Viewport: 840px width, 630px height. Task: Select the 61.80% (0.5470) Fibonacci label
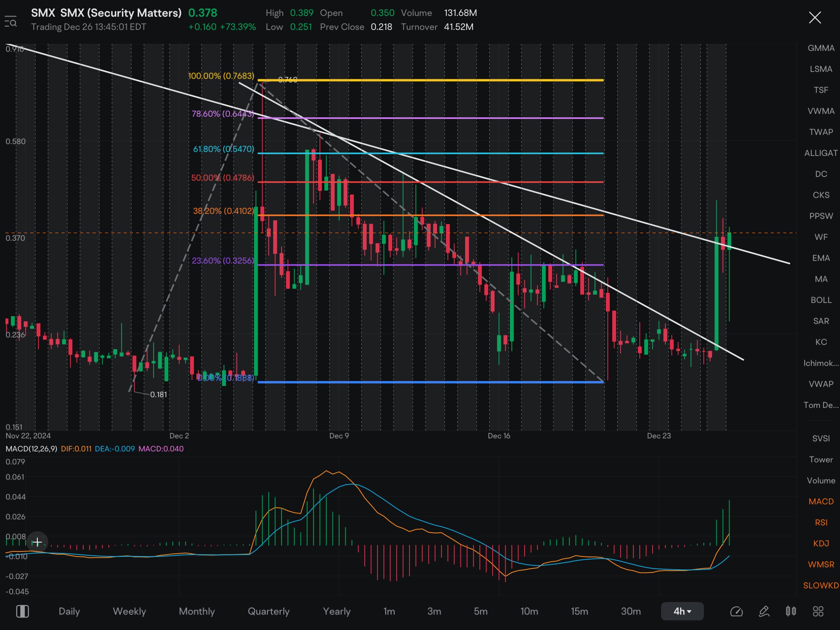click(x=224, y=149)
